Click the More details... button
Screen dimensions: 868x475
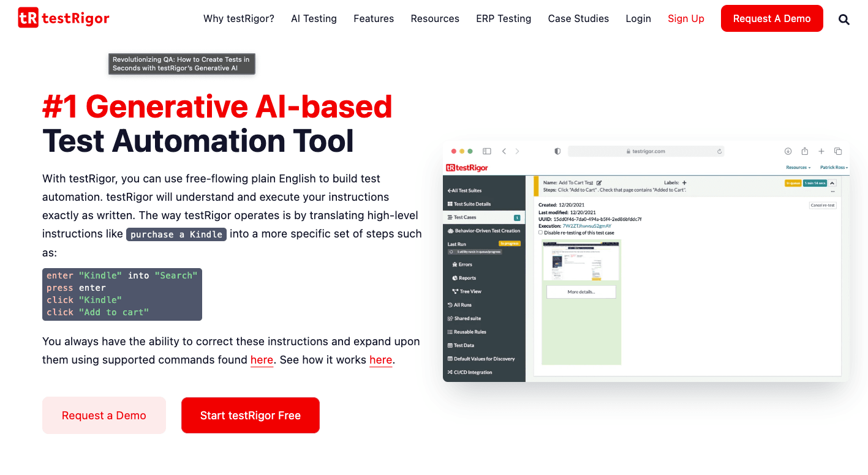click(x=581, y=292)
